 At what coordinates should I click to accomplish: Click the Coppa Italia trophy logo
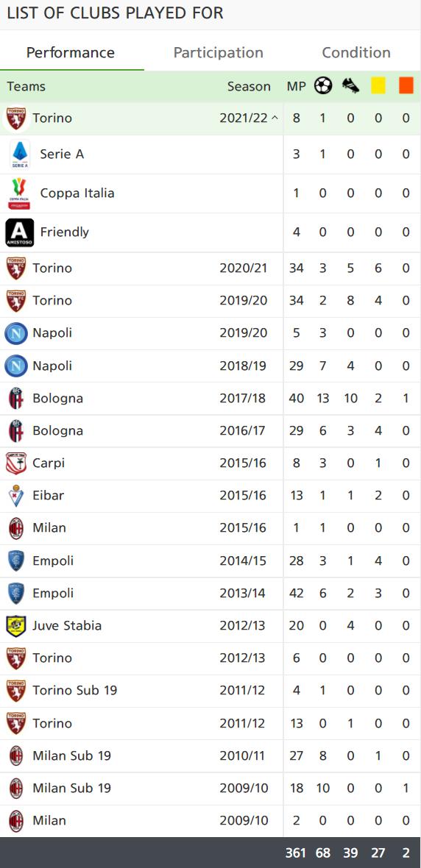[x=19, y=193]
